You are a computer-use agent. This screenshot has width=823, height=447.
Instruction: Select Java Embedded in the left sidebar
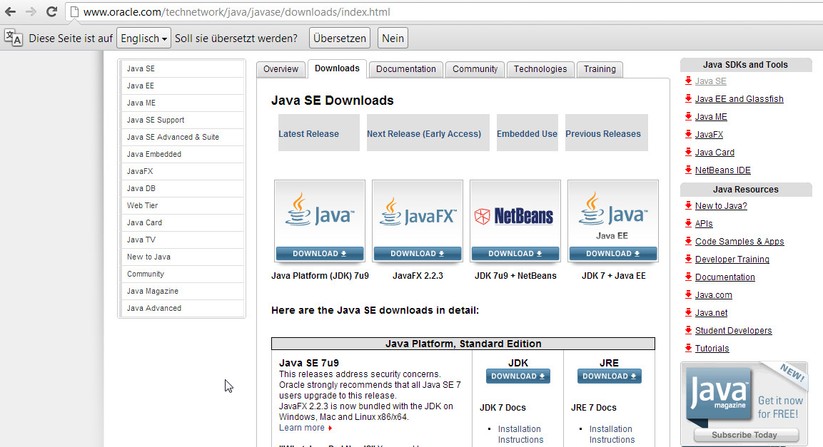tap(154, 154)
